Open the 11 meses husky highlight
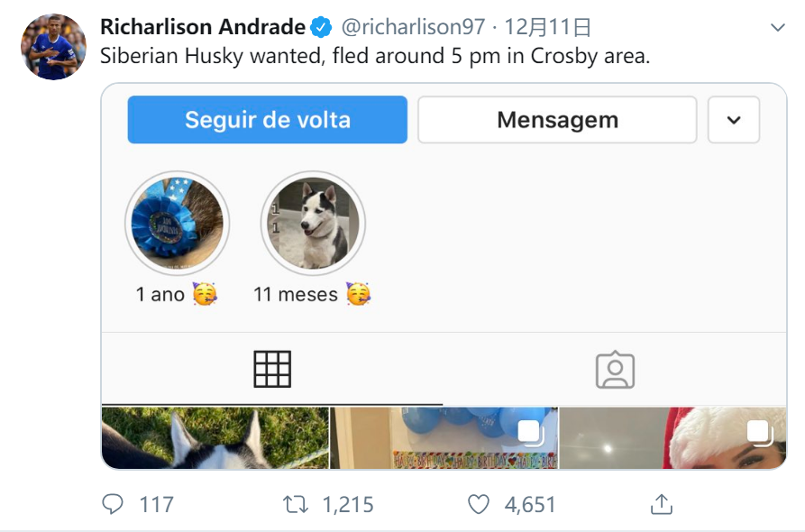Viewport: 805px width, 532px height. 313,223
